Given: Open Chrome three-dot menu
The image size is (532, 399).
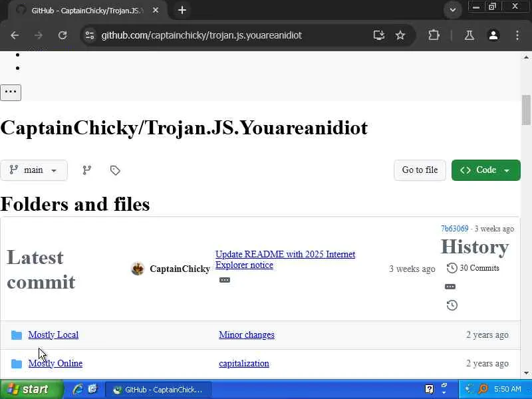Looking at the screenshot, I should pyautogui.click(x=517, y=35).
